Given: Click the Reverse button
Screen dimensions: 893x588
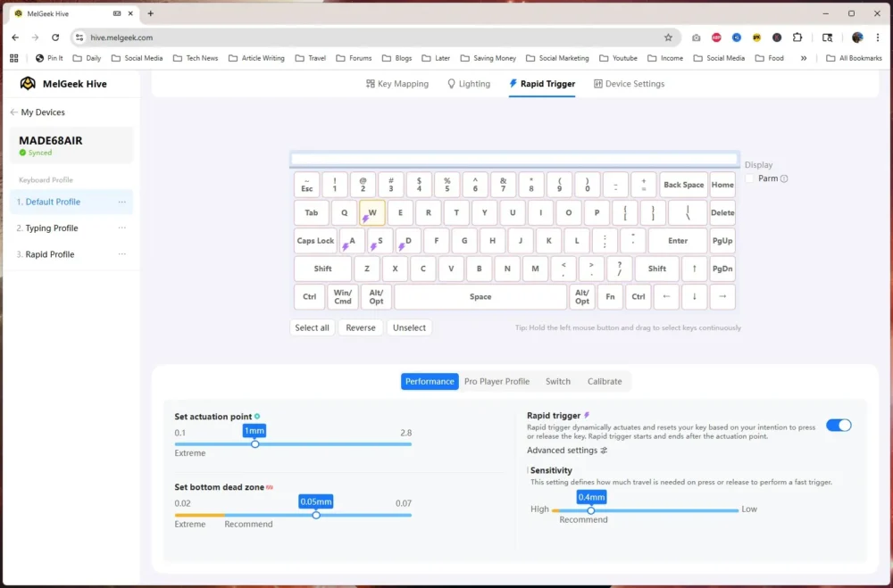Looking at the screenshot, I should (x=361, y=327).
